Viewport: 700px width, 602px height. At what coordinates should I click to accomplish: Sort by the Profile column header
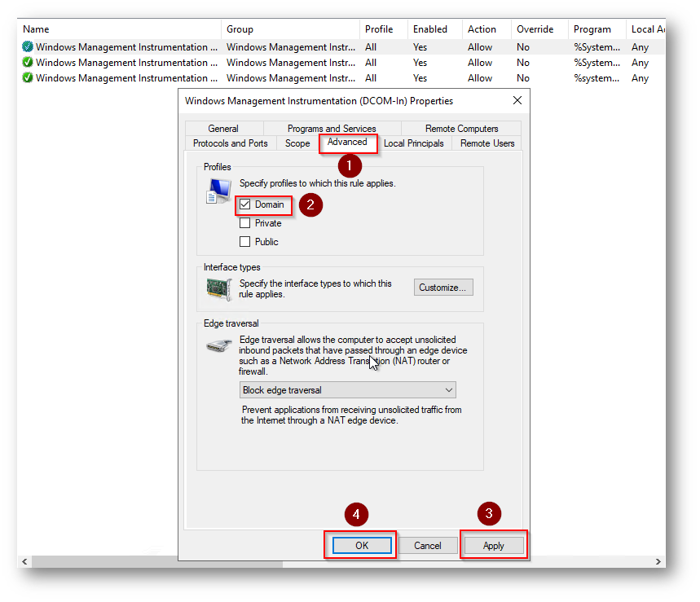(384, 29)
